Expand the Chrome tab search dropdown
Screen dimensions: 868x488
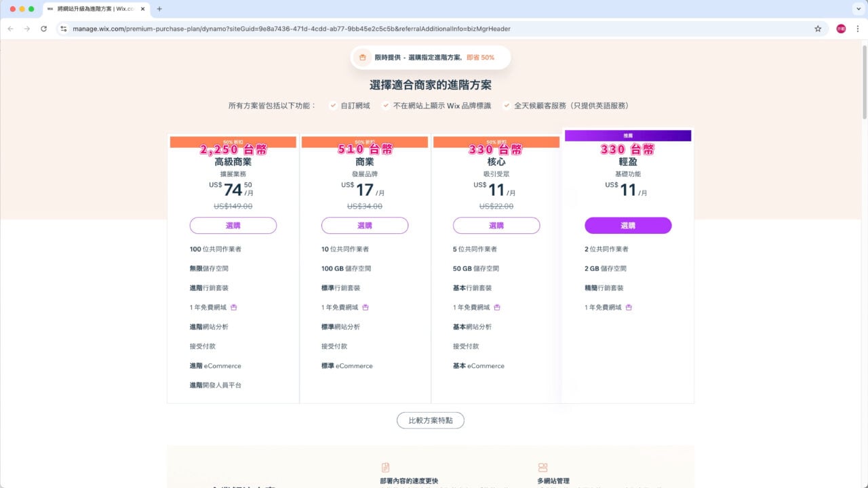tap(858, 9)
